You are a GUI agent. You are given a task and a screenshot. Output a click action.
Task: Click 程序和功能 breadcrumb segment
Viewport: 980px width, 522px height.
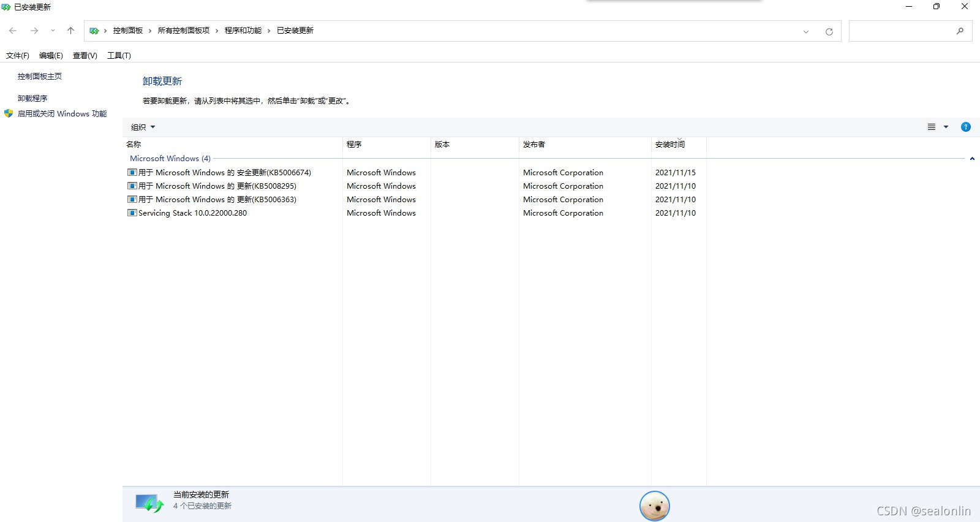pyautogui.click(x=243, y=31)
